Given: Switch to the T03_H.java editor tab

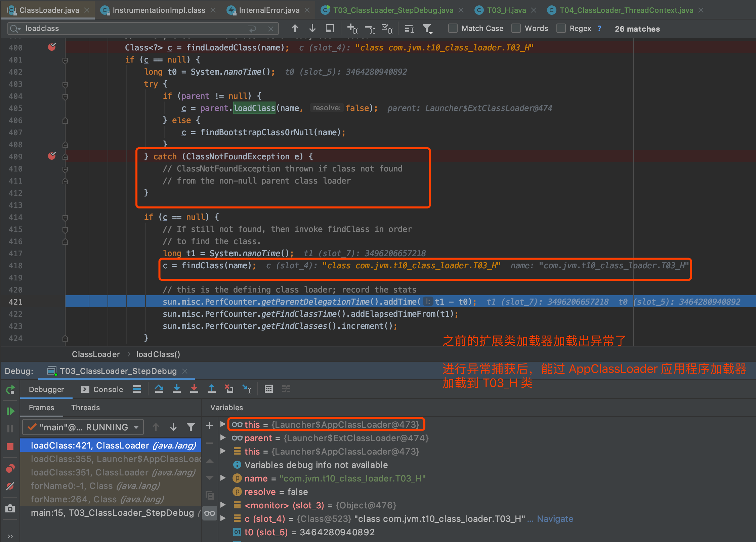Looking at the screenshot, I should pos(506,10).
